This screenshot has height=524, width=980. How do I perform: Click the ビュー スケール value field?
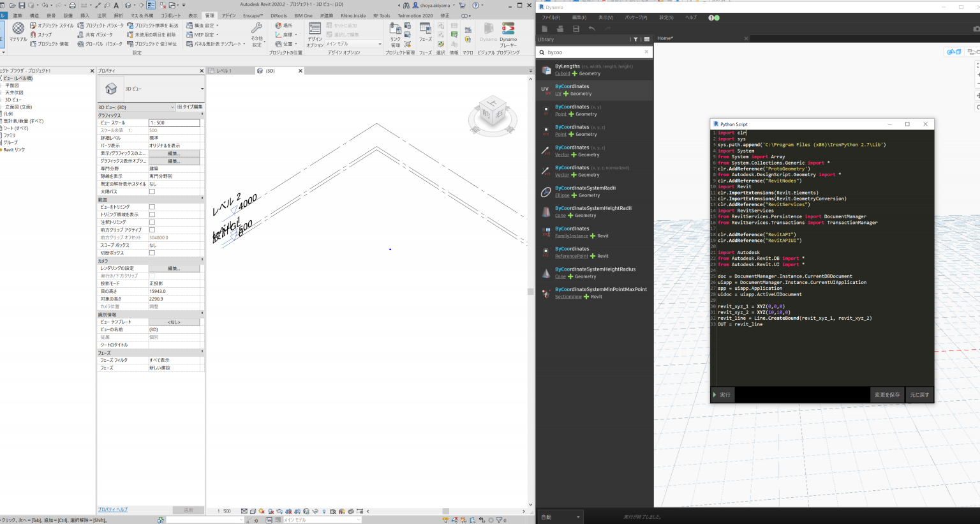pos(174,123)
